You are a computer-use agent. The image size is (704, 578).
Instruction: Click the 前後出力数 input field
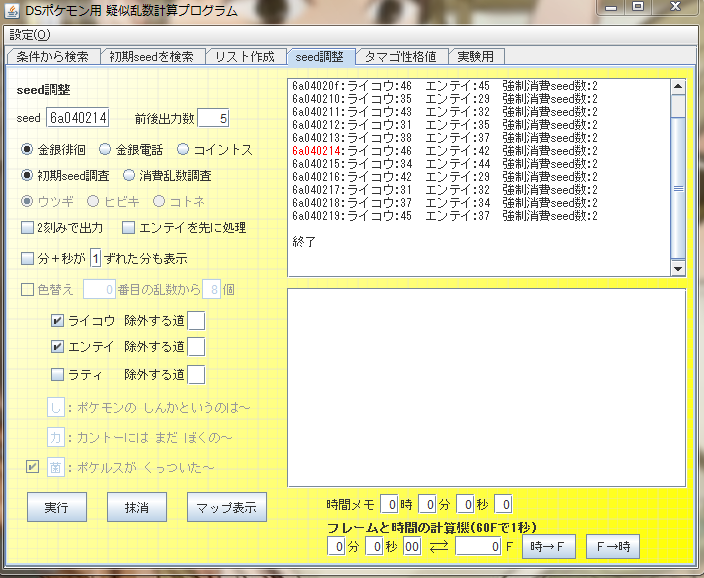click(213, 118)
